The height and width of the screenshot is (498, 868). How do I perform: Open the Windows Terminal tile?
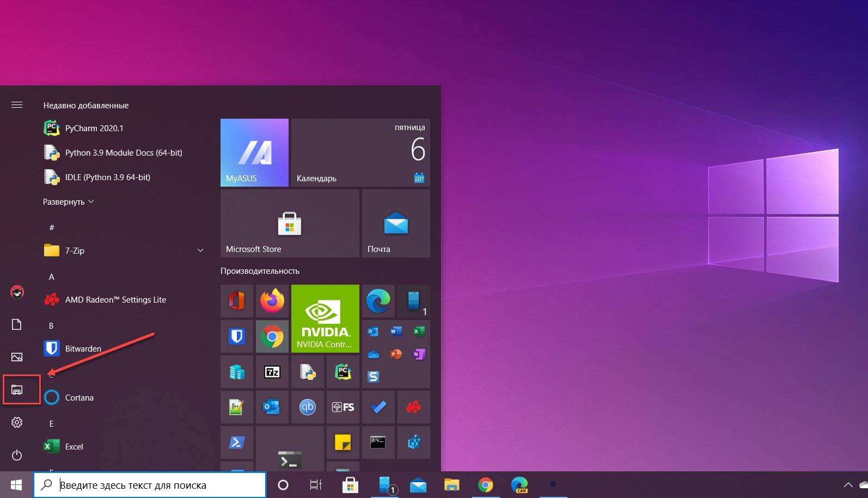[x=290, y=450]
